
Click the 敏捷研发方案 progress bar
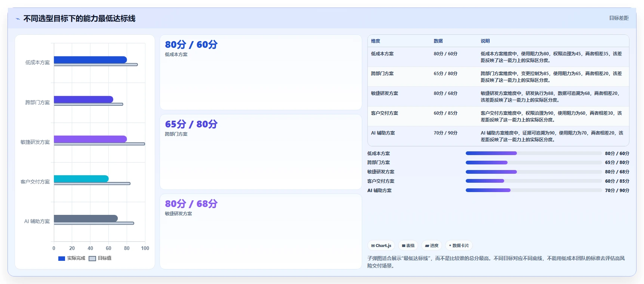tap(534, 172)
